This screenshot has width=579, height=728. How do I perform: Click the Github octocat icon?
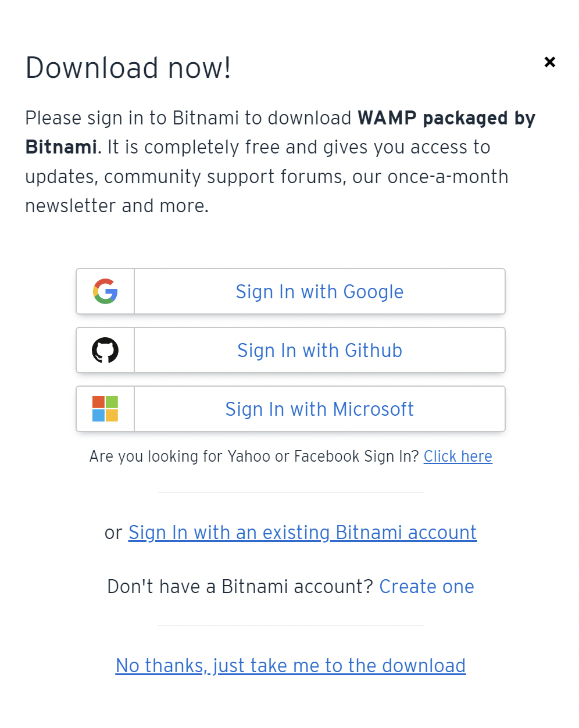(x=105, y=350)
